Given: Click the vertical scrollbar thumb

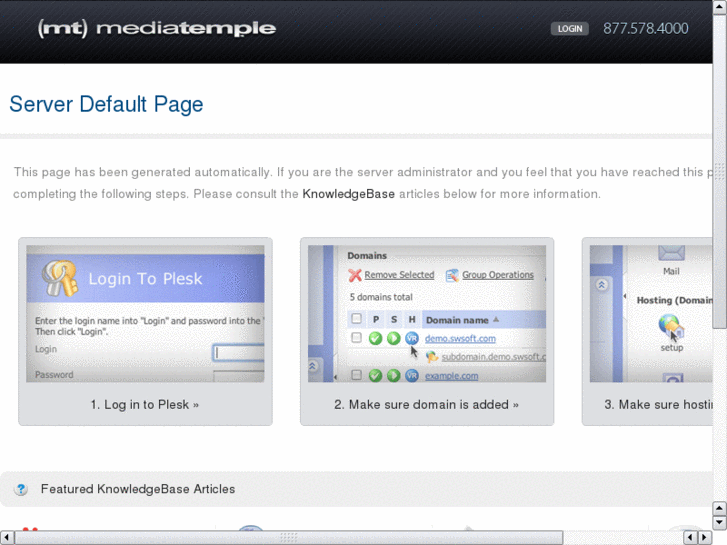Looking at the screenshot, I should pos(720,171).
